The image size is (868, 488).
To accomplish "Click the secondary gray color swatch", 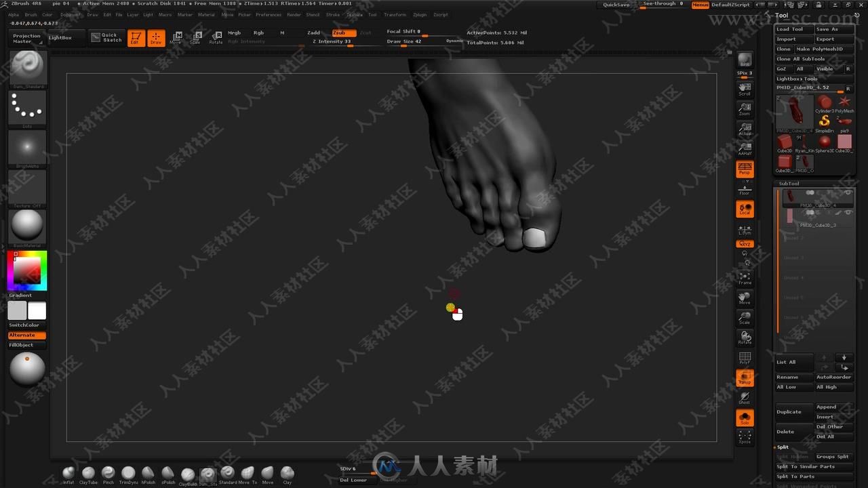I will pyautogui.click(x=17, y=310).
